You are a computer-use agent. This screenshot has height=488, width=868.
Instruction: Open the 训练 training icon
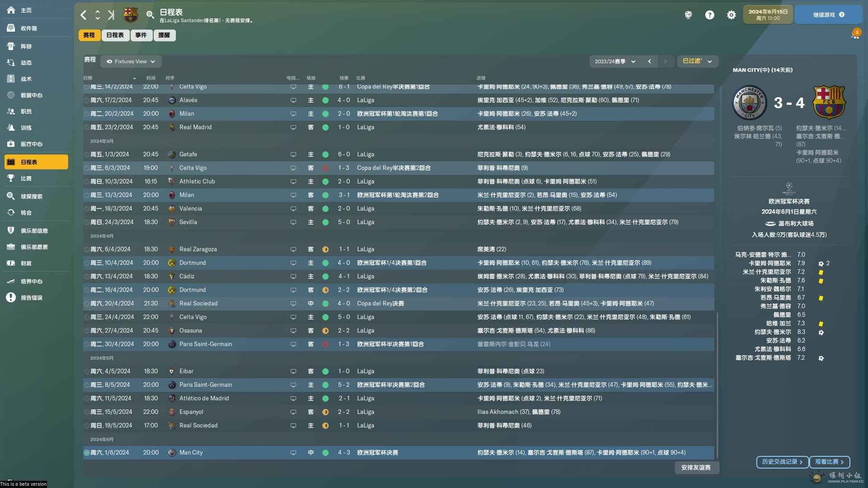[11, 127]
